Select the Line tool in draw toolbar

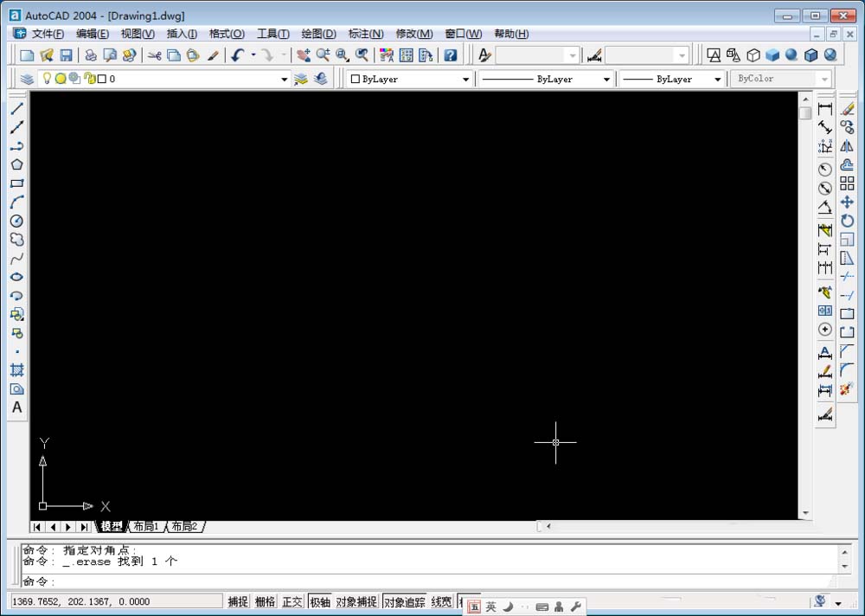(17, 109)
